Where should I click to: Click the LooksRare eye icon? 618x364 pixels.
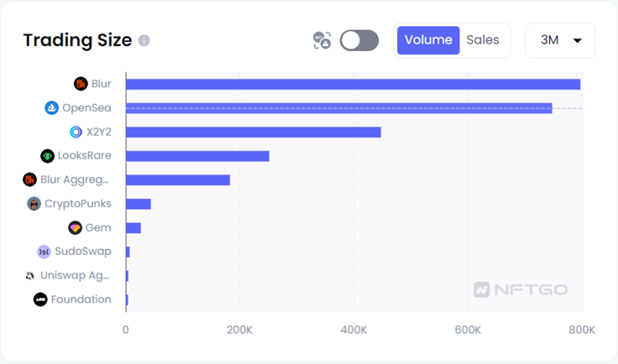point(47,156)
